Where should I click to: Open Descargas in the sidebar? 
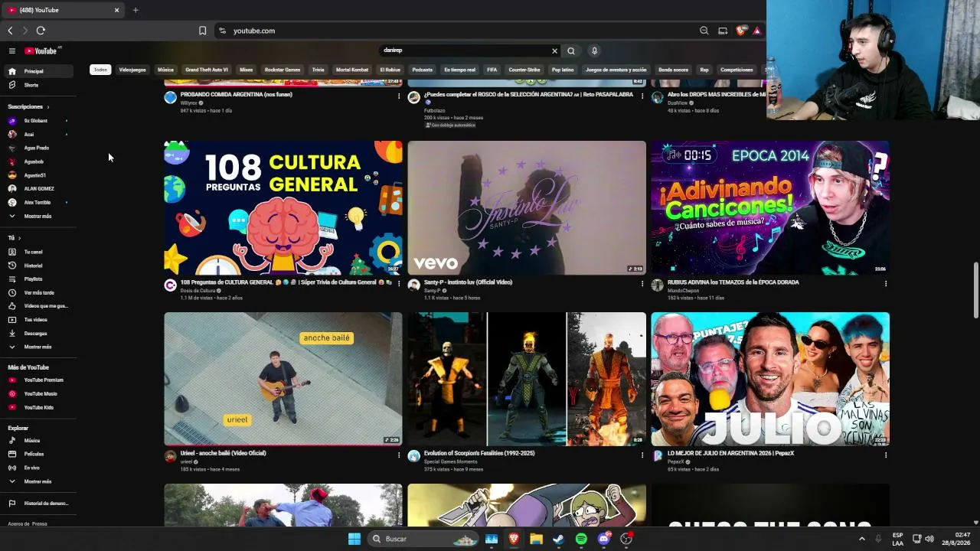click(x=35, y=334)
